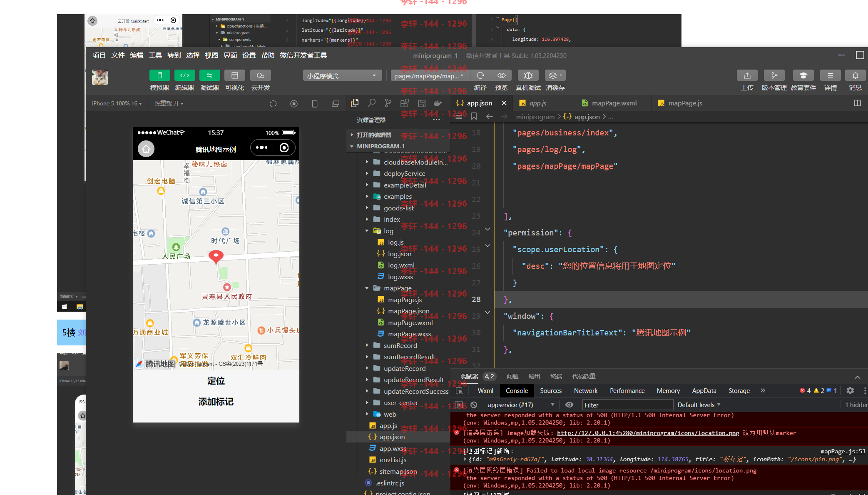Open the 设置 menu
Screen dimensions: 868x495
pyautogui.click(x=249, y=55)
